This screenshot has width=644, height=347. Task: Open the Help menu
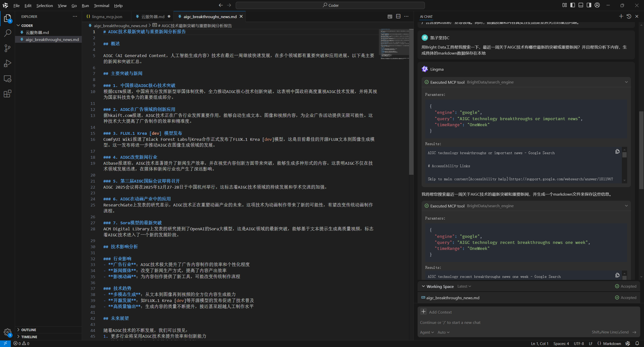click(118, 6)
